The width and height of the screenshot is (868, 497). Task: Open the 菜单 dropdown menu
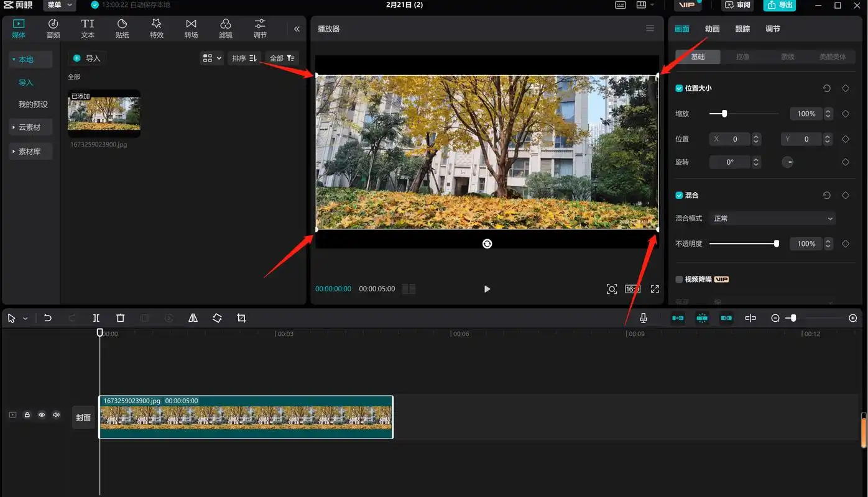(60, 5)
